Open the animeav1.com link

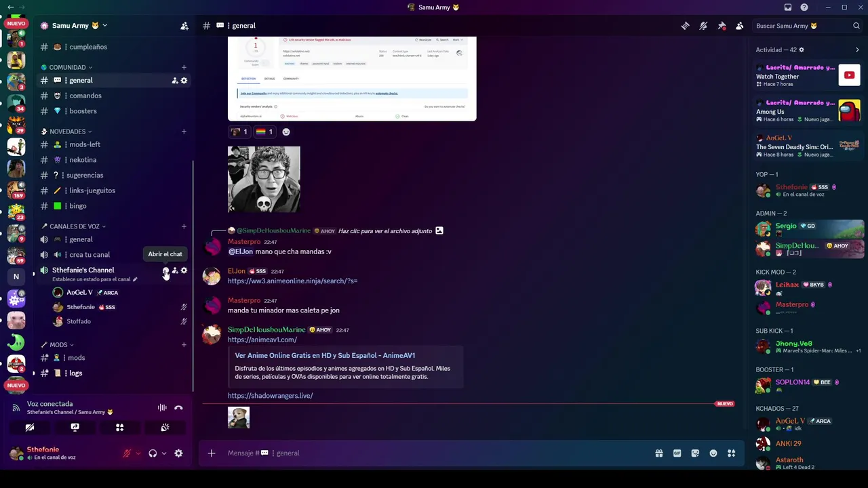point(262,340)
